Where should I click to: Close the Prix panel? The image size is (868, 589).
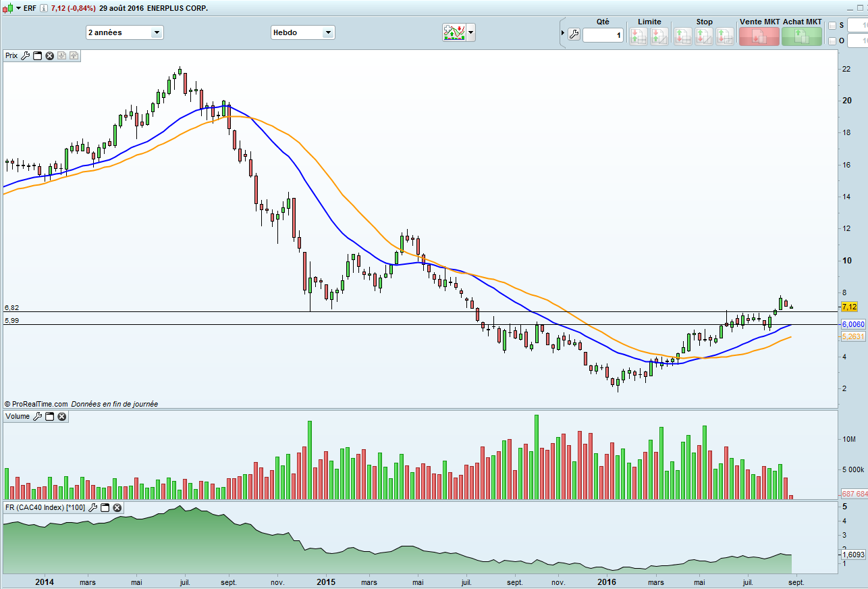[x=49, y=56]
